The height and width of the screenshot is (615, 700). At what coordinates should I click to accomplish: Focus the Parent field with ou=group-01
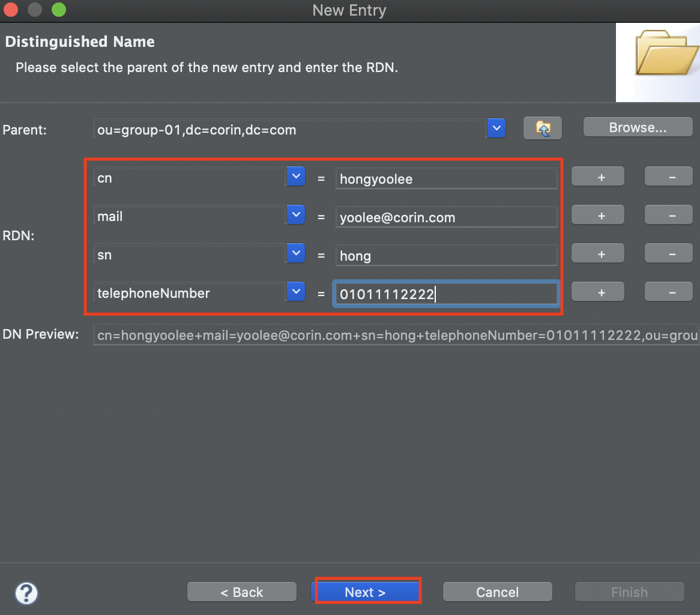[290, 130]
